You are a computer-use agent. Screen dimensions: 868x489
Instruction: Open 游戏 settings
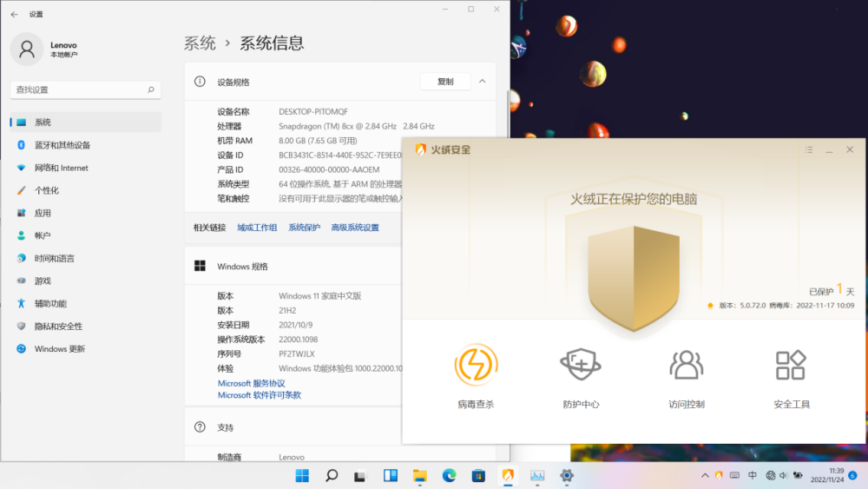[86, 281]
